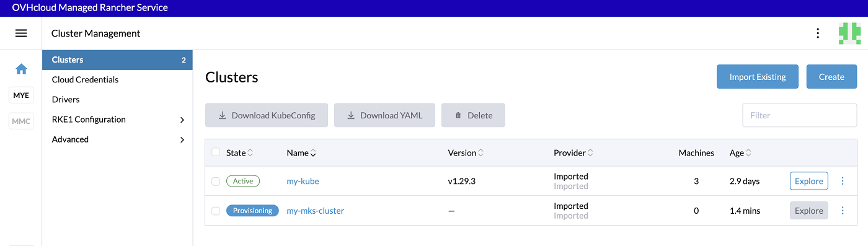Go to the Home icon in sidebar
868x246 pixels.
coord(21,69)
